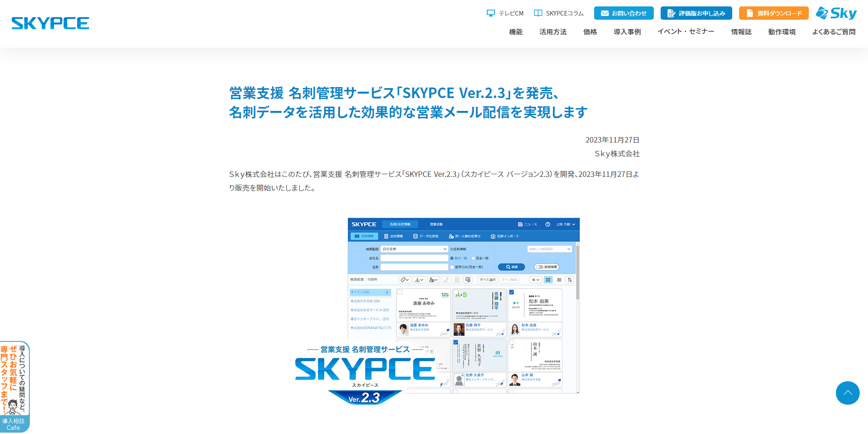Screen dimensions: 868x434
Task: Open the download dropdown in screenshot toolbar
Action: (x=419, y=280)
